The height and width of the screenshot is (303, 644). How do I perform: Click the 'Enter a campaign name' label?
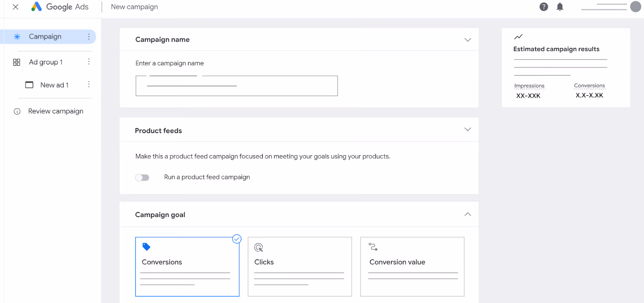click(x=169, y=63)
